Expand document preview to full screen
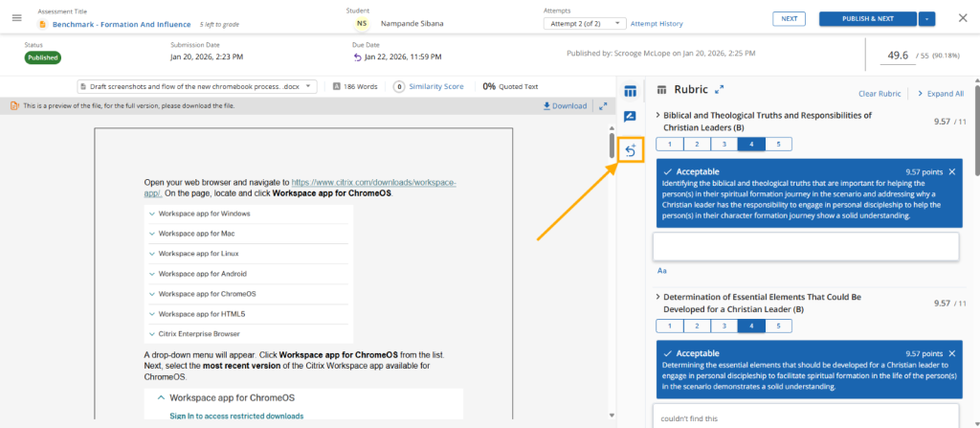This screenshot has width=980, height=428. (x=603, y=105)
